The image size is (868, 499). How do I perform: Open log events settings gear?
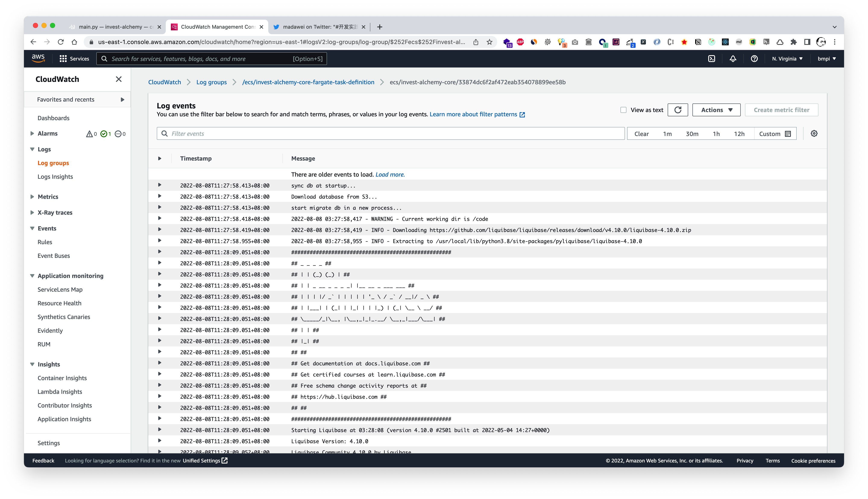(x=814, y=134)
